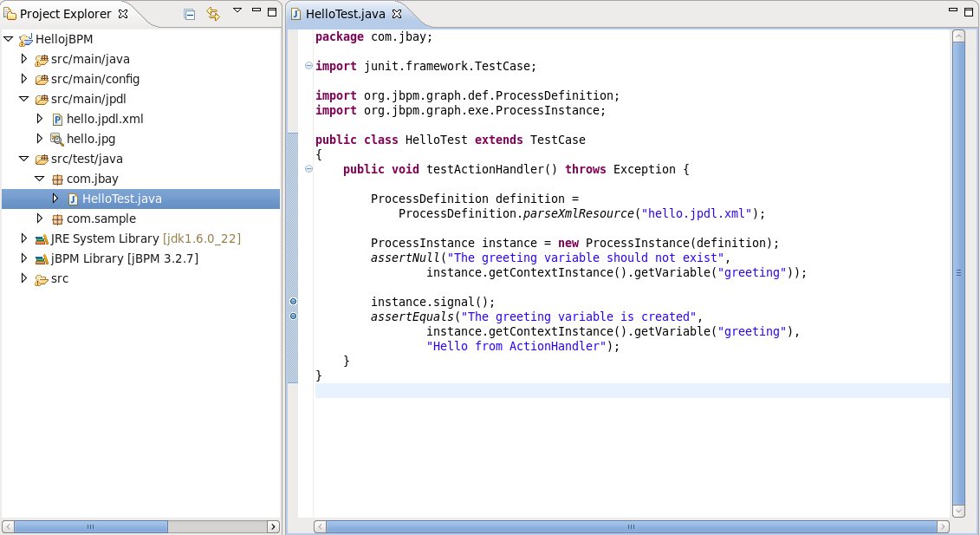This screenshot has height=535, width=980.
Task: Click the HelloTest.java file icon in tree
Action: point(73,199)
